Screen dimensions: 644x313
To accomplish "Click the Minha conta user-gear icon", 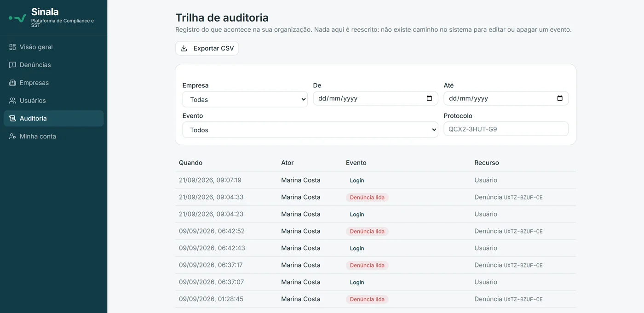I will click(12, 137).
